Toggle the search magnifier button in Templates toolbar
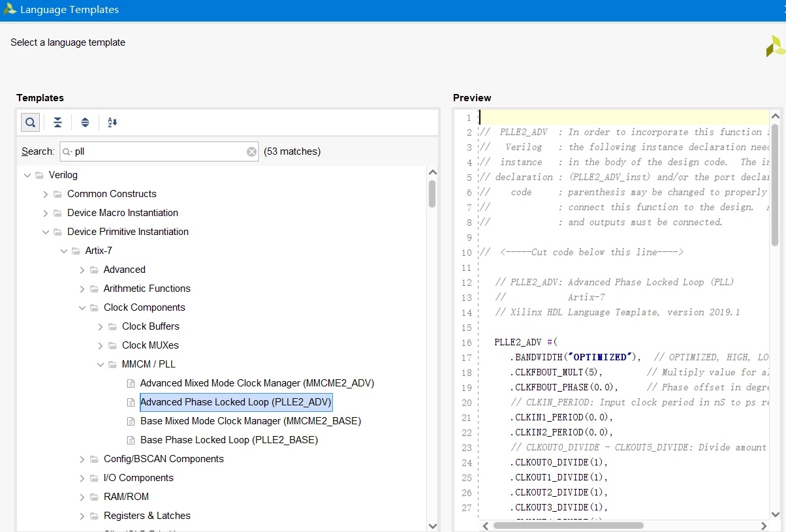Screen dimensions: 786x532 pos(30,122)
